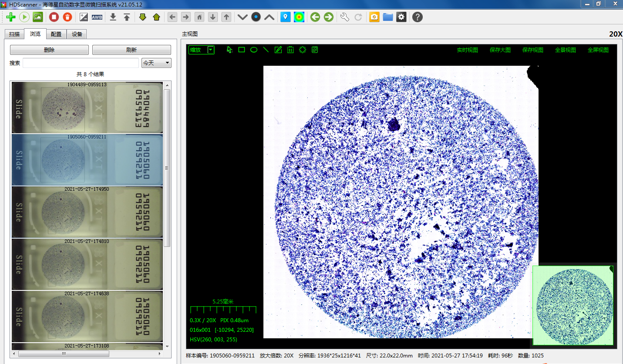Click the red trash delete icon
The width and height of the screenshot is (623, 364).
point(67,17)
